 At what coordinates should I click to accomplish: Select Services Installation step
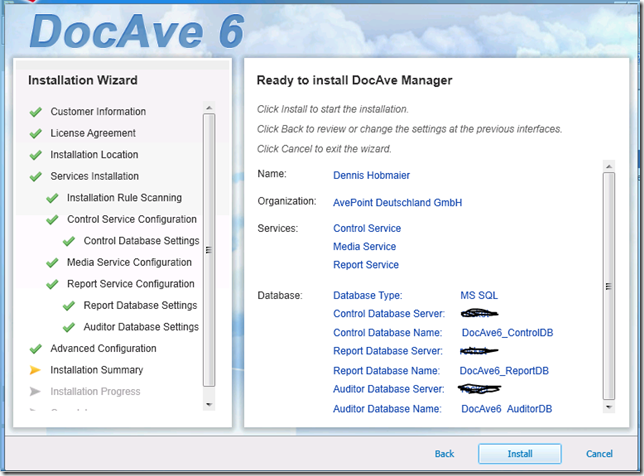(94, 176)
